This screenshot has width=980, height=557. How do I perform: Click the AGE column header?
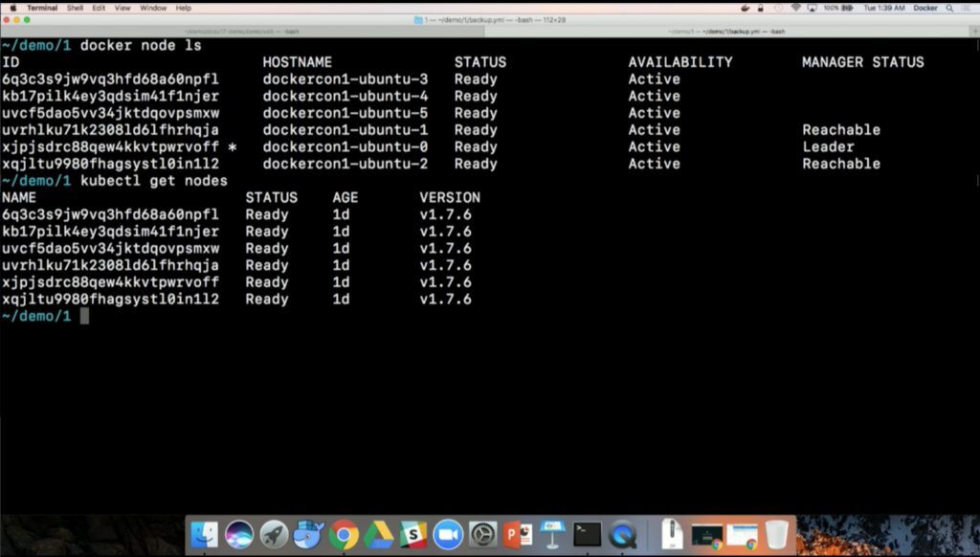point(345,197)
